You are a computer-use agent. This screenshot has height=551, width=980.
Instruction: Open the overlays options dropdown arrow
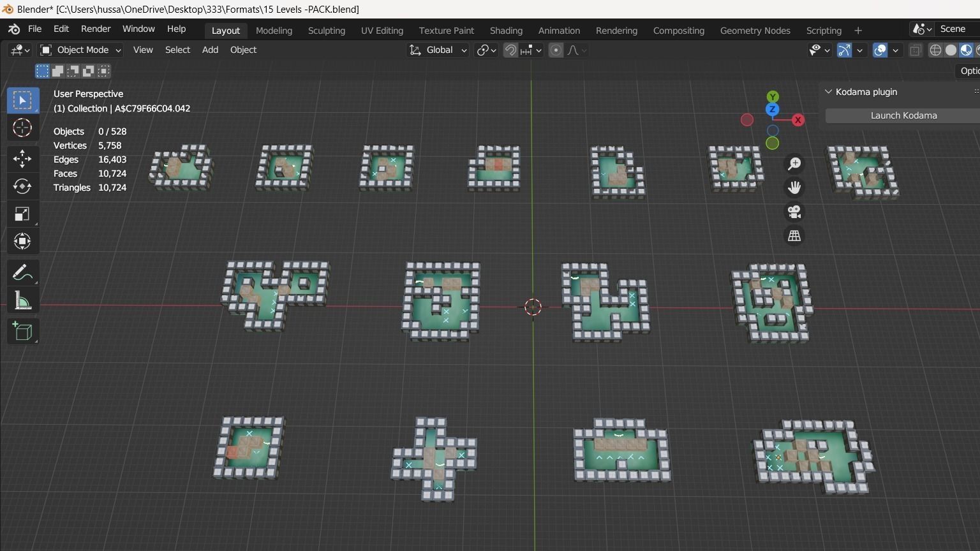pyautogui.click(x=896, y=50)
